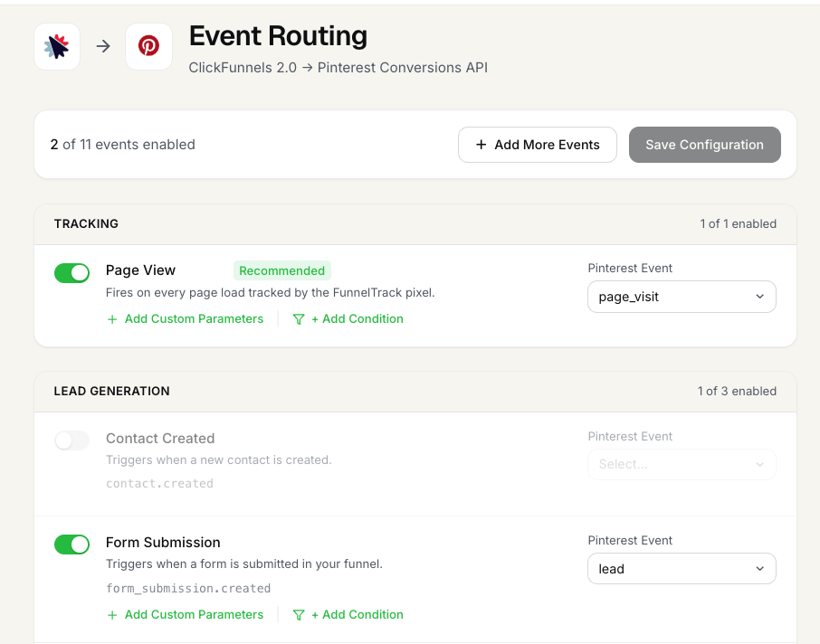The height and width of the screenshot is (644, 820).
Task: Click the "1 of 3 enabled" counter
Action: pos(737,391)
